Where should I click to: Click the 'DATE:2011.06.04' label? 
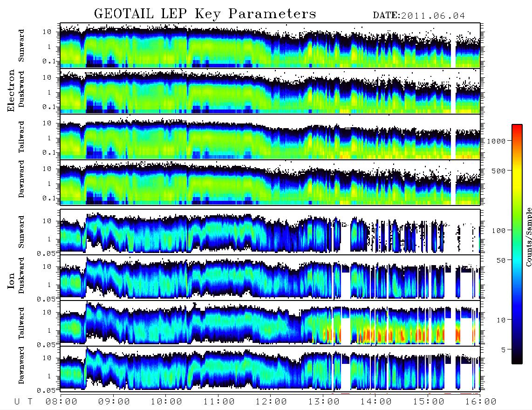419,16
